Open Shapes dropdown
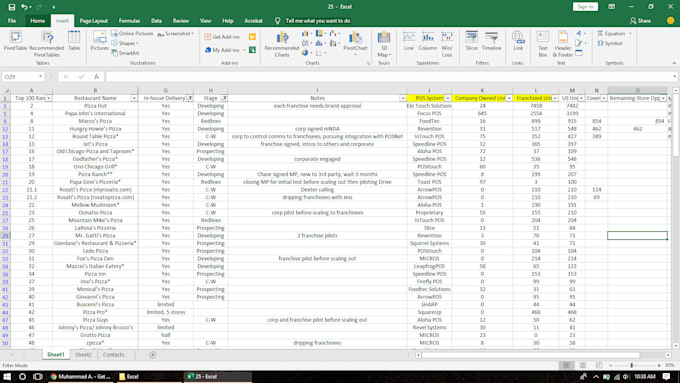The height and width of the screenshot is (383, 680). (x=125, y=43)
